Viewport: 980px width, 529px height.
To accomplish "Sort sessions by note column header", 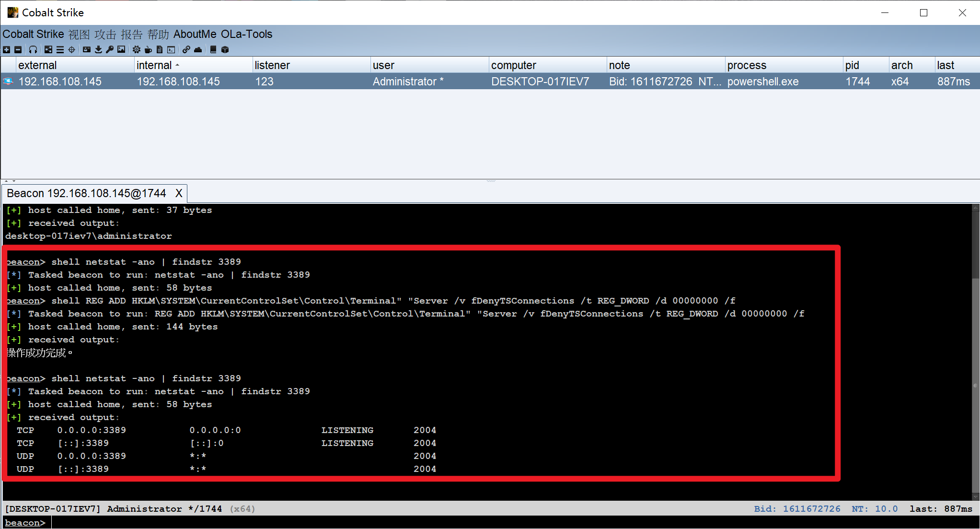I will click(666, 65).
